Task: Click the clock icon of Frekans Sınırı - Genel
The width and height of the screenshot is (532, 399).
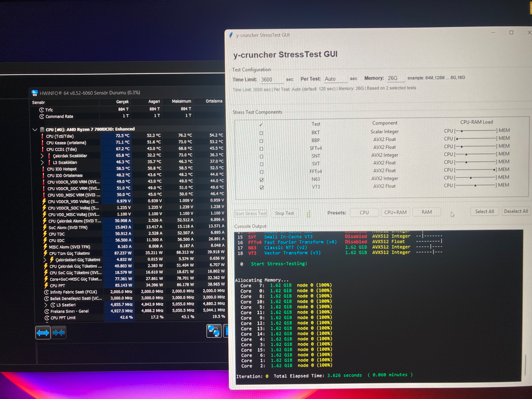Action: point(47,311)
